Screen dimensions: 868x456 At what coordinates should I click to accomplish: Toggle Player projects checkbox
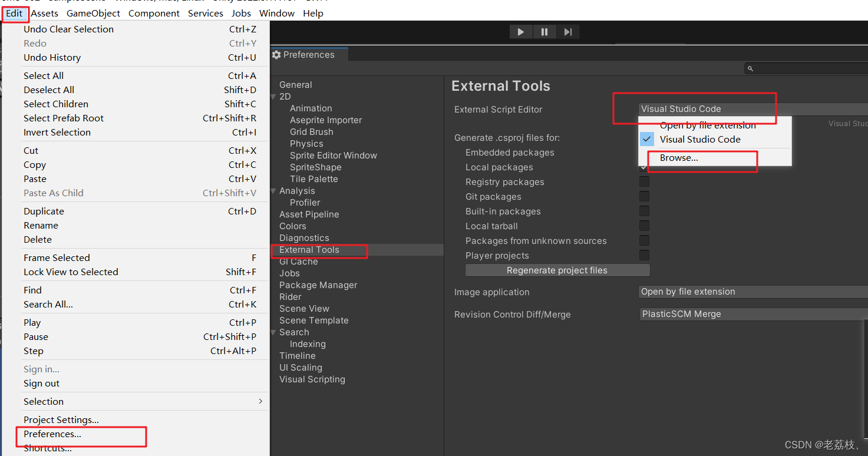coord(645,256)
